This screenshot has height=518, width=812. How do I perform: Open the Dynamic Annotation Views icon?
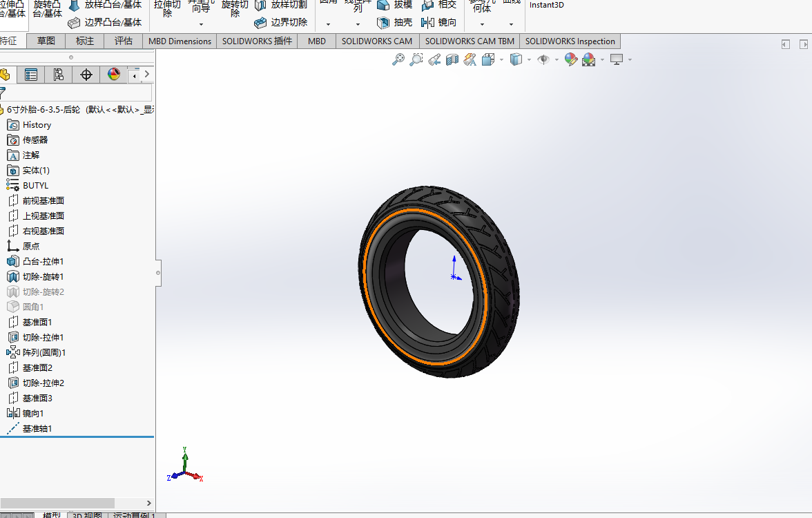[x=470, y=59]
